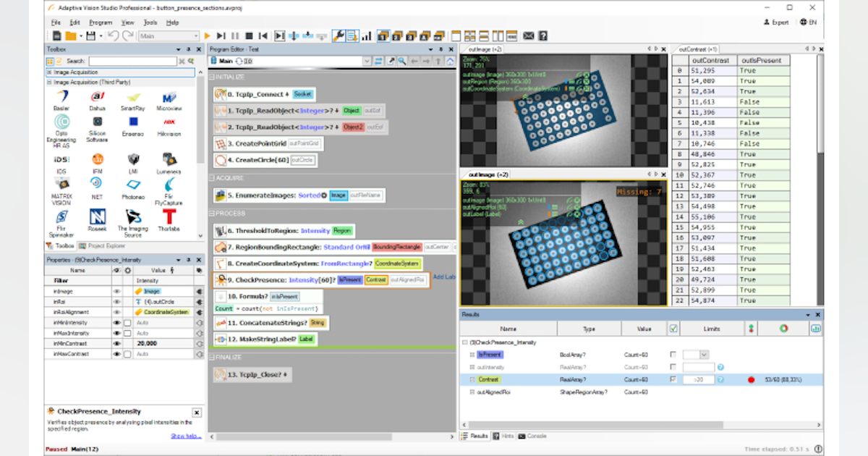Screen dimensions: 868x456
Task: Open the statistics histogram icon on the toolbar
Action: [x=367, y=35]
